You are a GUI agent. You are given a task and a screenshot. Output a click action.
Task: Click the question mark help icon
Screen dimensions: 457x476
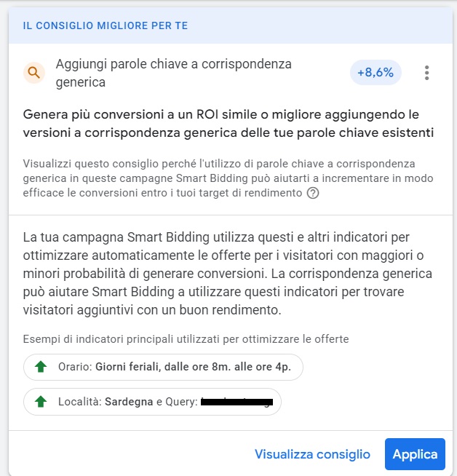pos(313,193)
